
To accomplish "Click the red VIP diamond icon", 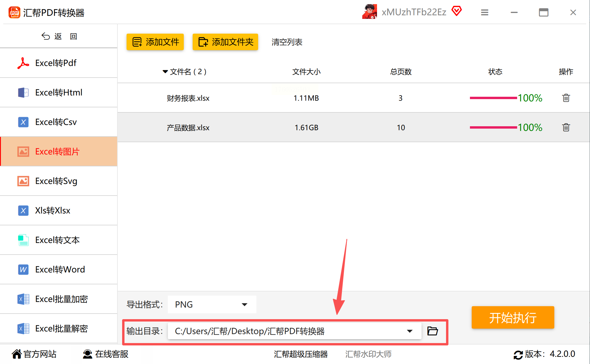I will 456,11.
